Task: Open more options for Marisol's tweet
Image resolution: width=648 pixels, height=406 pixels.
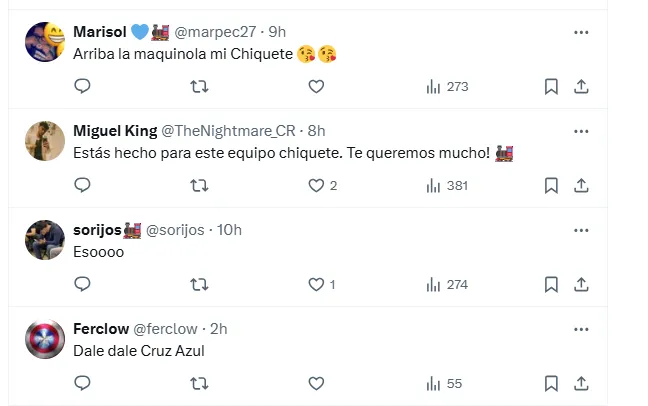Action: [581, 32]
